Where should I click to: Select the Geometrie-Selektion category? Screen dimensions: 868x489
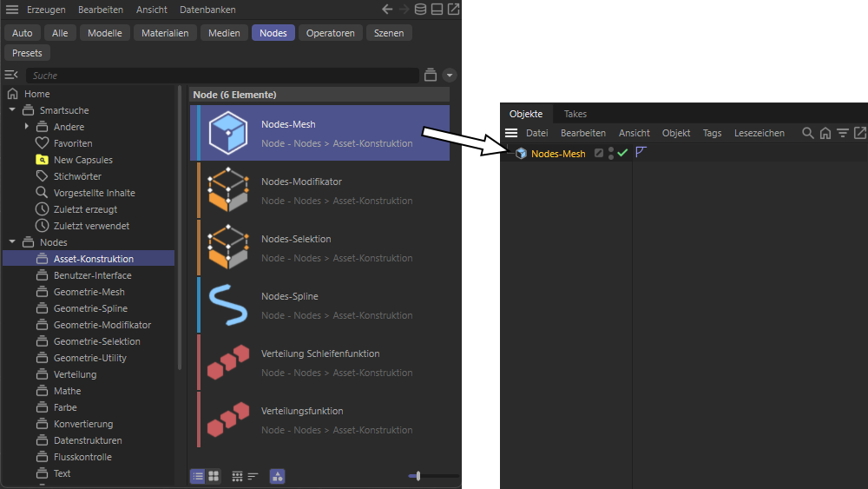pyautogui.click(x=97, y=341)
